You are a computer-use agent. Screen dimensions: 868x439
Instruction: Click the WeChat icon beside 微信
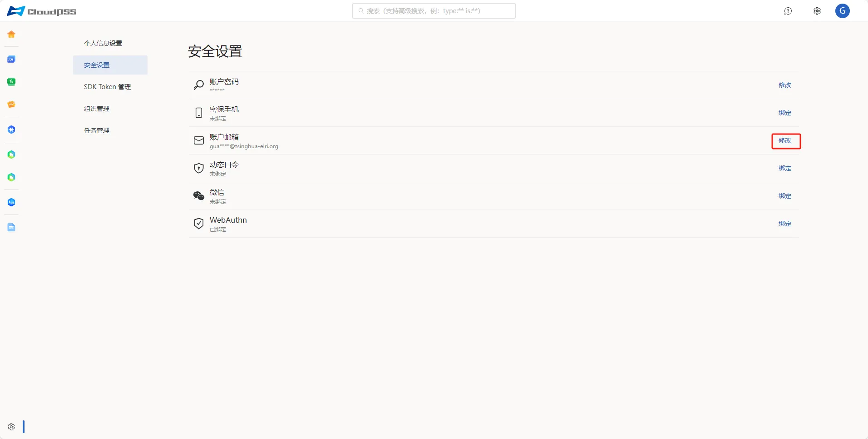coord(199,196)
